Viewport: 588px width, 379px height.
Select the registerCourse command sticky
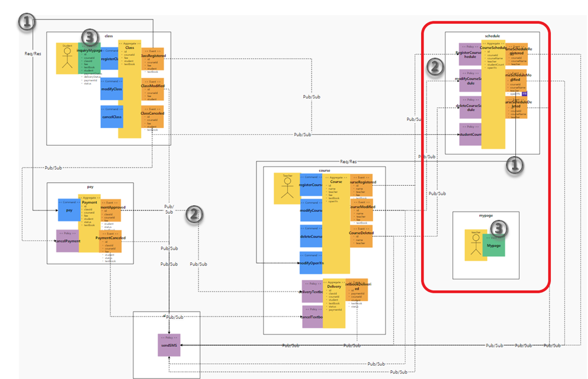click(311, 185)
